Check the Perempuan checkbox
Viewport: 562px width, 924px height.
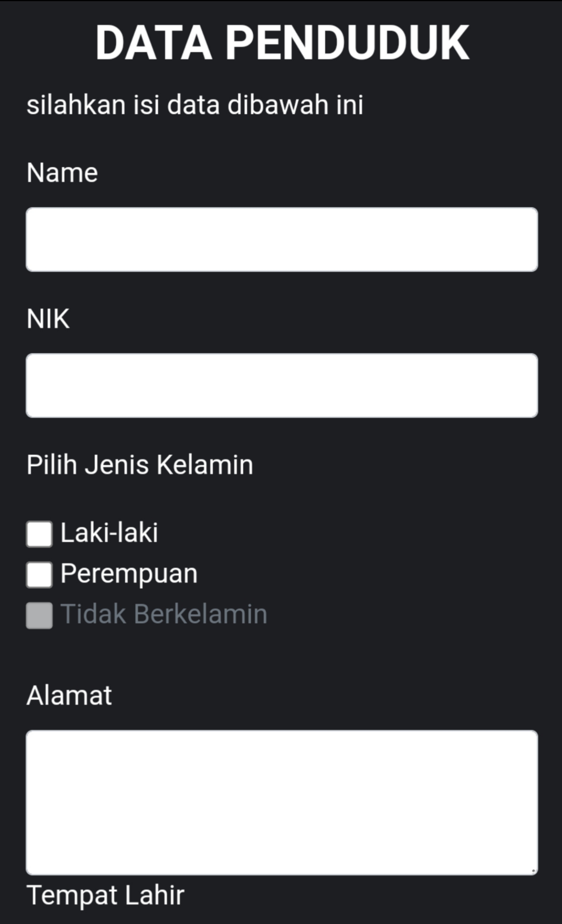tap(39, 574)
